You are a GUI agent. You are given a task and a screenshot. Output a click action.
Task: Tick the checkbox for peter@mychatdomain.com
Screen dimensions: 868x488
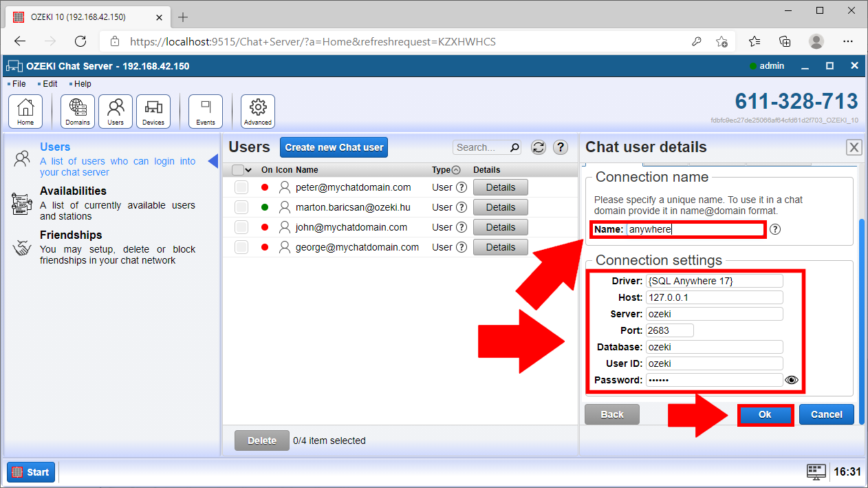[x=241, y=187]
